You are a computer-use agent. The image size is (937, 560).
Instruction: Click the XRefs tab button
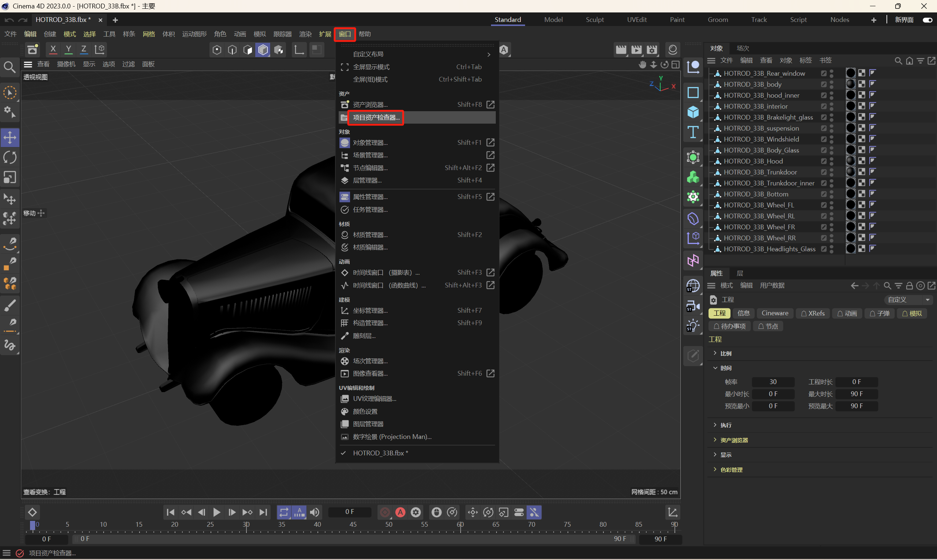[813, 313]
